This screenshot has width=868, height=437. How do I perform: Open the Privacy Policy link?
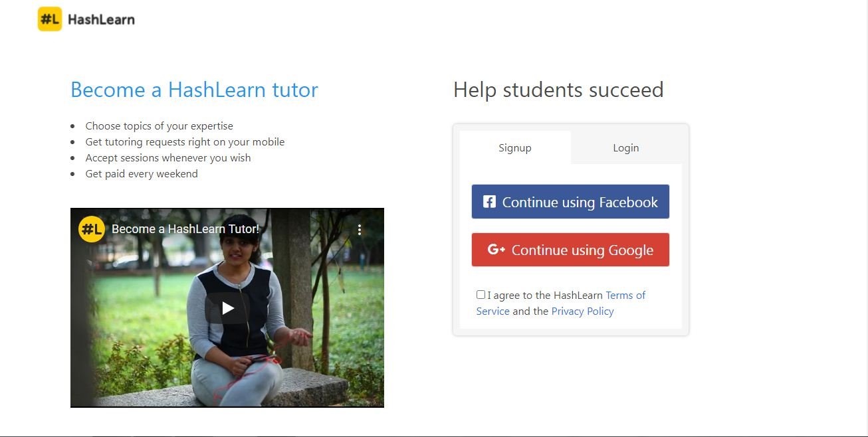582,311
